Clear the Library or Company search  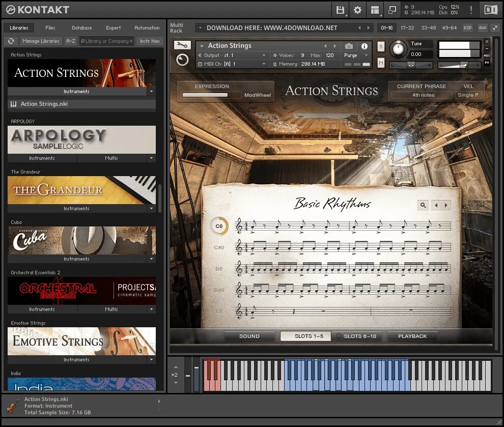coord(131,41)
